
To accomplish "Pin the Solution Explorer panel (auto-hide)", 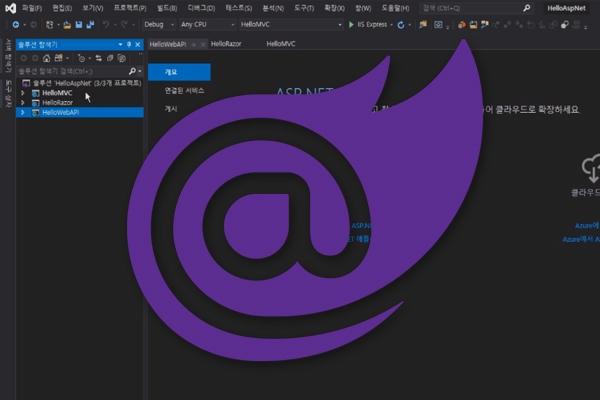I will coord(129,45).
